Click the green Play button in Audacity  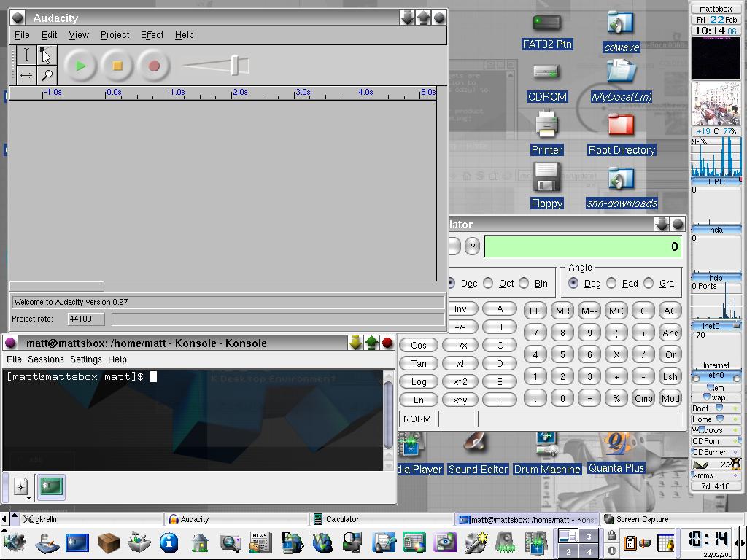tap(80, 66)
